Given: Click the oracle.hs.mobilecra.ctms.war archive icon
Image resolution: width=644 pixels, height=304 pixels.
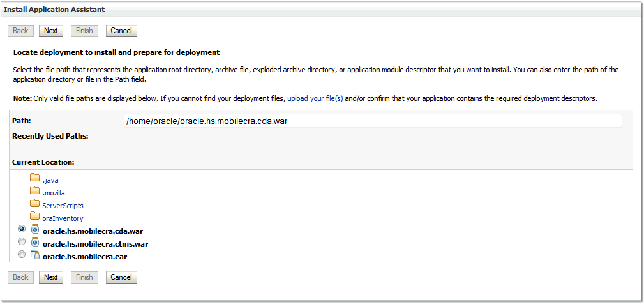Looking at the screenshot, I should (x=35, y=242).
